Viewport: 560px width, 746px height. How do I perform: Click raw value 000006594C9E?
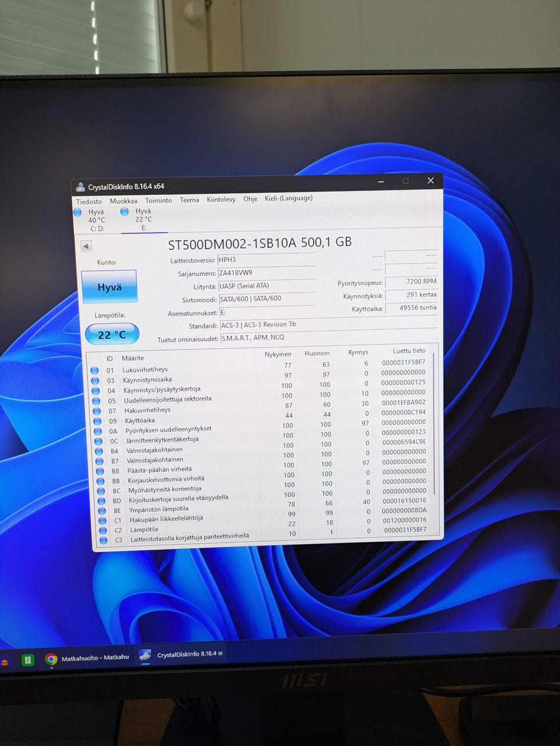pos(404,442)
